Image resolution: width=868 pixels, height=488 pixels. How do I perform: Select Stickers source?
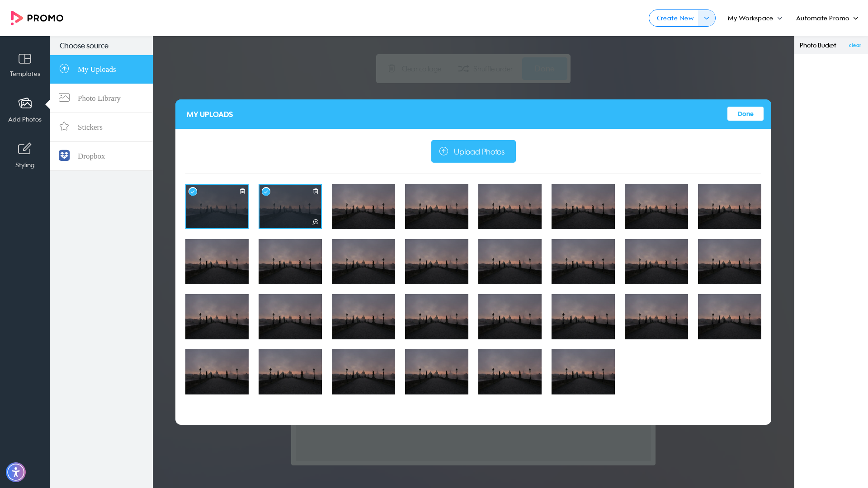click(x=101, y=127)
